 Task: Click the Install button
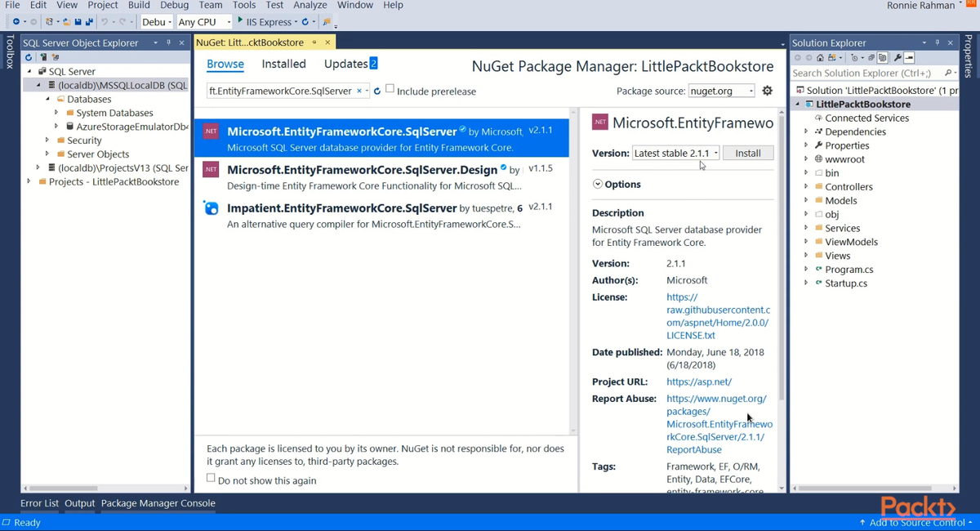(748, 153)
